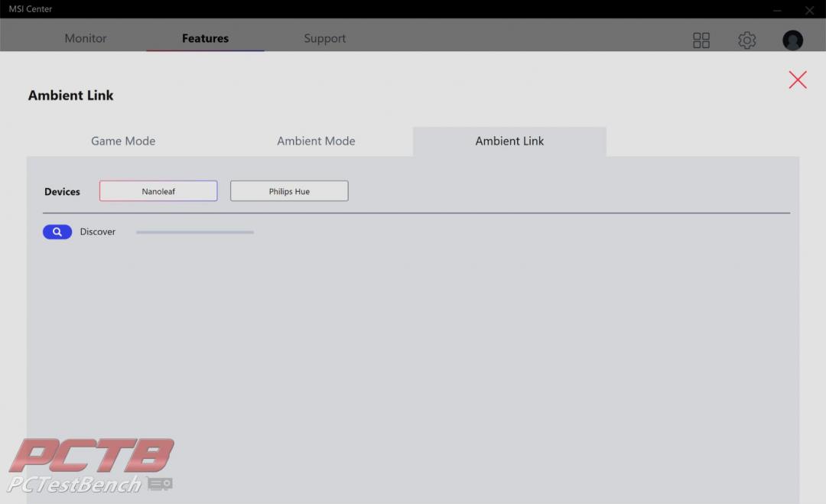The width and height of the screenshot is (826, 504).
Task: Click the Discover label
Action: pyautogui.click(x=97, y=232)
